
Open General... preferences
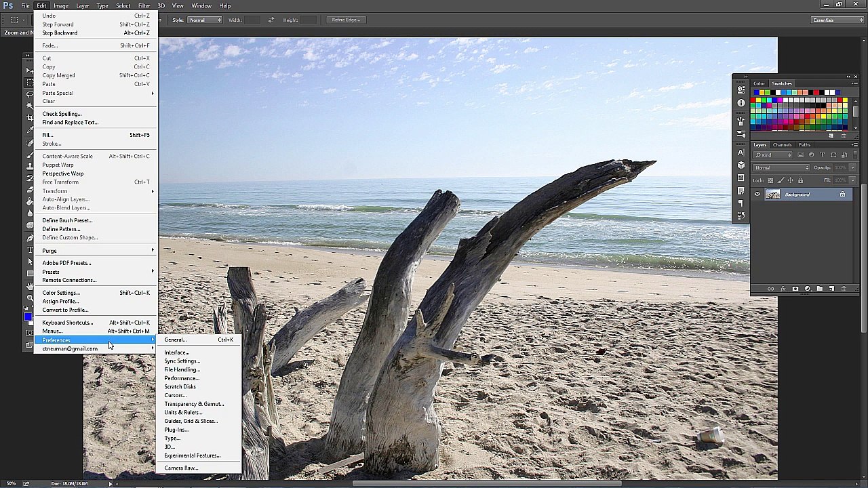199,340
